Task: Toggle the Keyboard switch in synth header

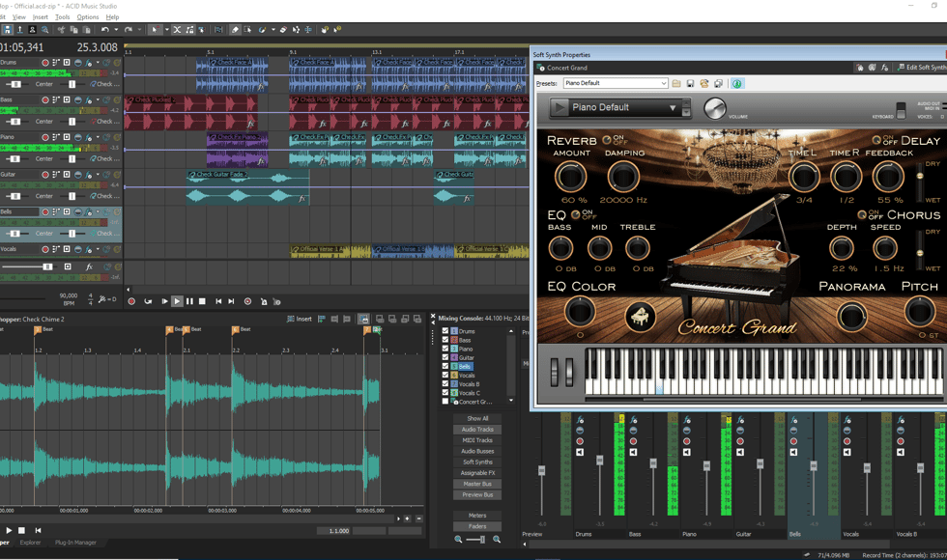Action: pos(901,110)
